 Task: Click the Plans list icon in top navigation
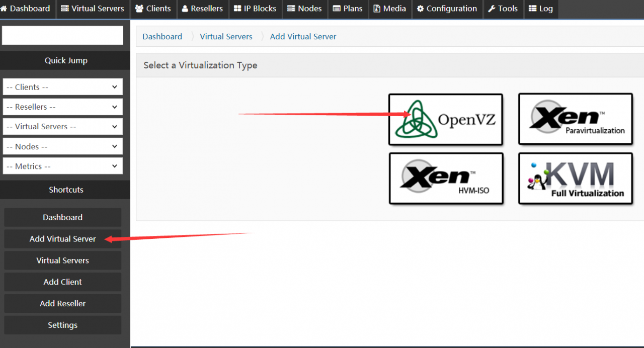pyautogui.click(x=337, y=9)
